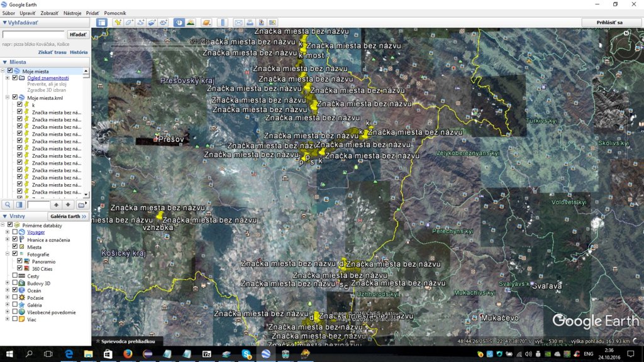The image size is (644, 362).
Task: Enable the Budovy 3D layer checkbox
Action: [15, 283]
